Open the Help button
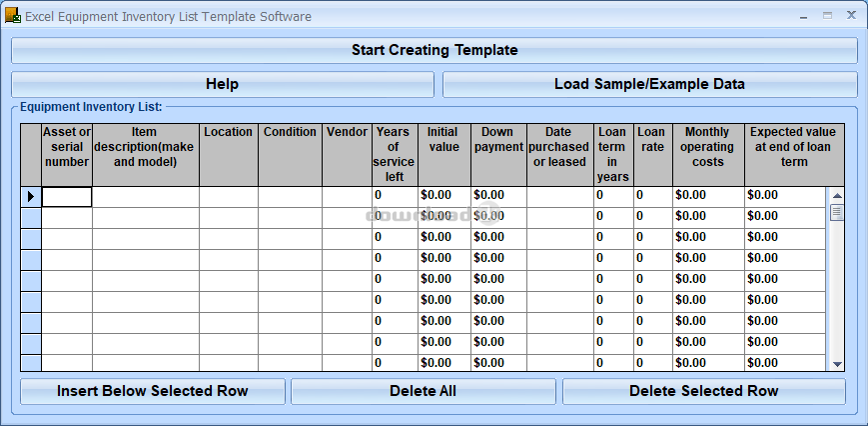This screenshot has height=426, width=868. (223, 84)
